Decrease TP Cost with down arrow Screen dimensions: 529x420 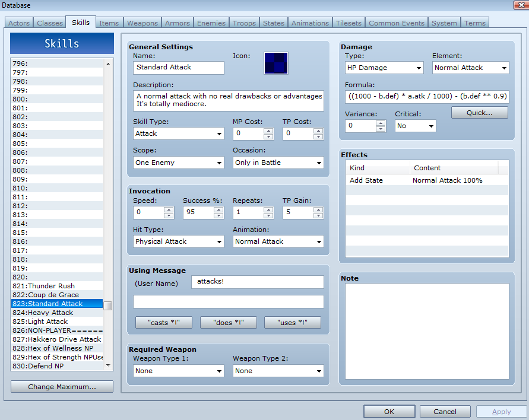pos(318,136)
